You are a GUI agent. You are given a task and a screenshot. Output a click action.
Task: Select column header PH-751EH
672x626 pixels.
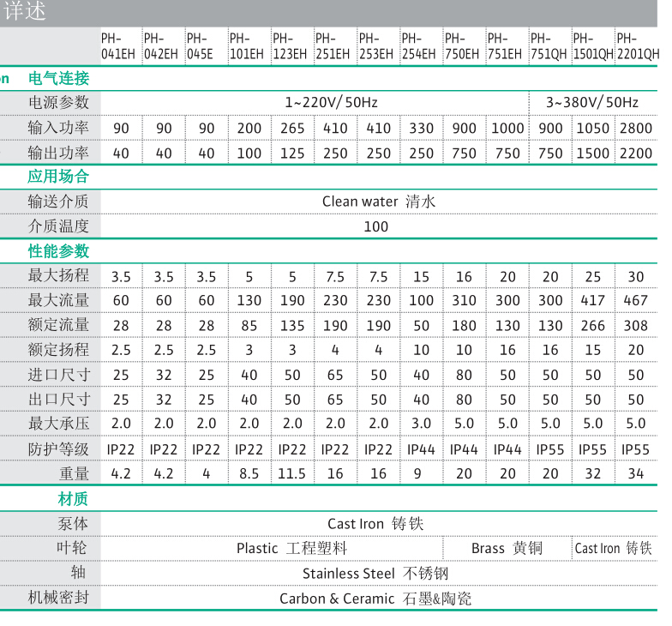tap(504, 46)
